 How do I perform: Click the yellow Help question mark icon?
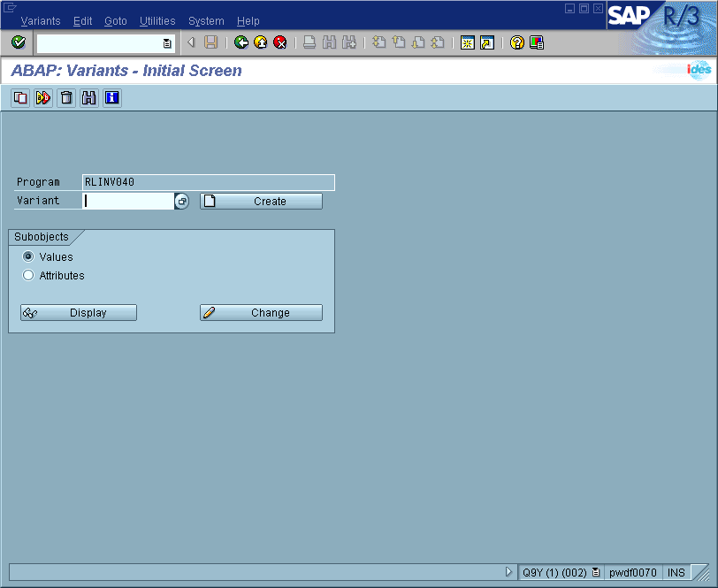(x=517, y=42)
